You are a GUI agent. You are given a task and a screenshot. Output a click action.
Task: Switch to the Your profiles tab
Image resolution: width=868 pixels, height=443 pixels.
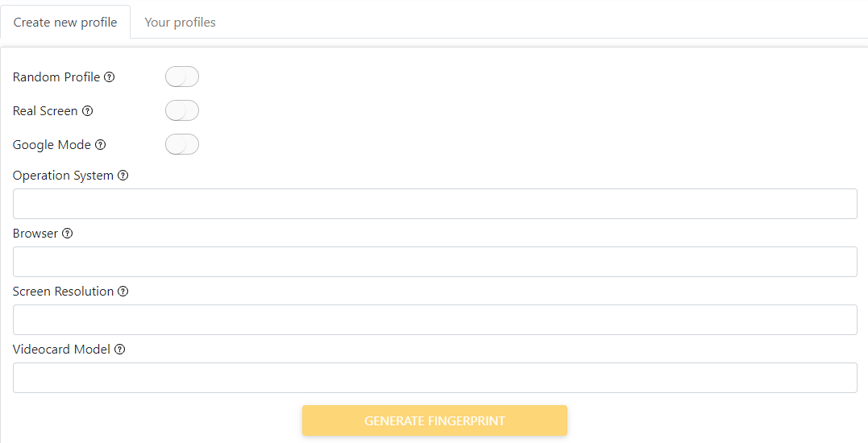click(x=180, y=22)
